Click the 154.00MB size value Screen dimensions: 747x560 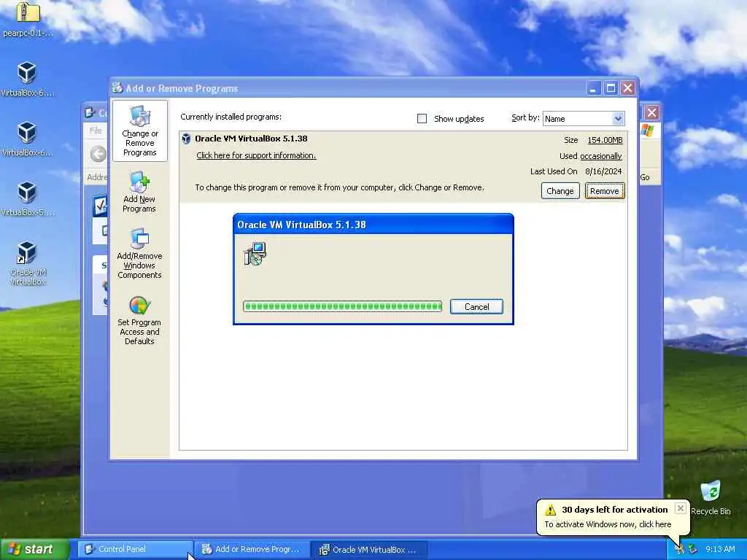605,140
